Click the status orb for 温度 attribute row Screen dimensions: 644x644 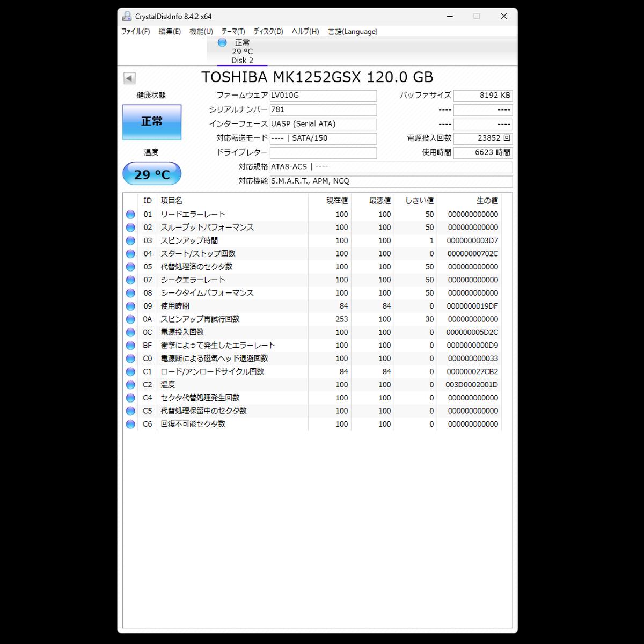click(x=130, y=385)
